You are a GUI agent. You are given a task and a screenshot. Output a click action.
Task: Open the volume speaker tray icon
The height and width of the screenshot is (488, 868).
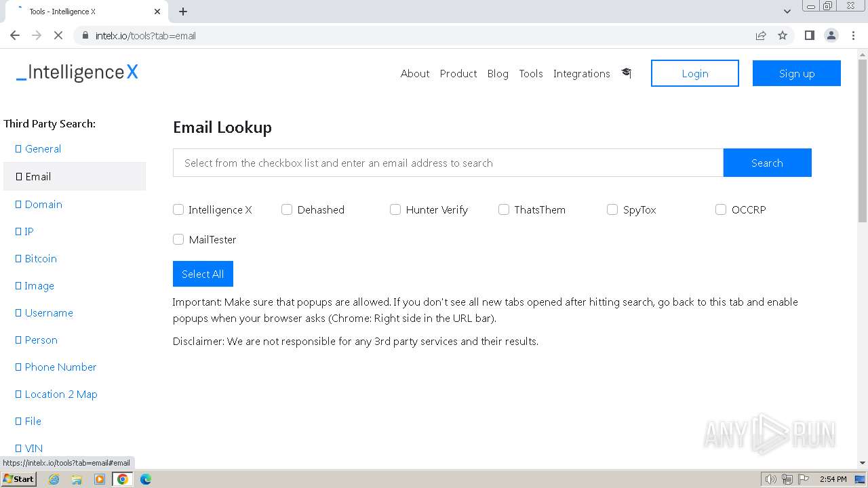(770, 479)
